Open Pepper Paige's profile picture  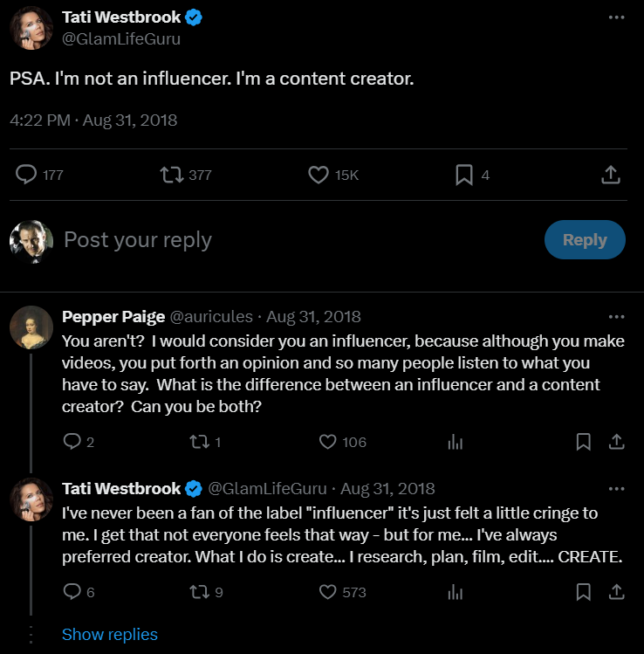pos(31,327)
